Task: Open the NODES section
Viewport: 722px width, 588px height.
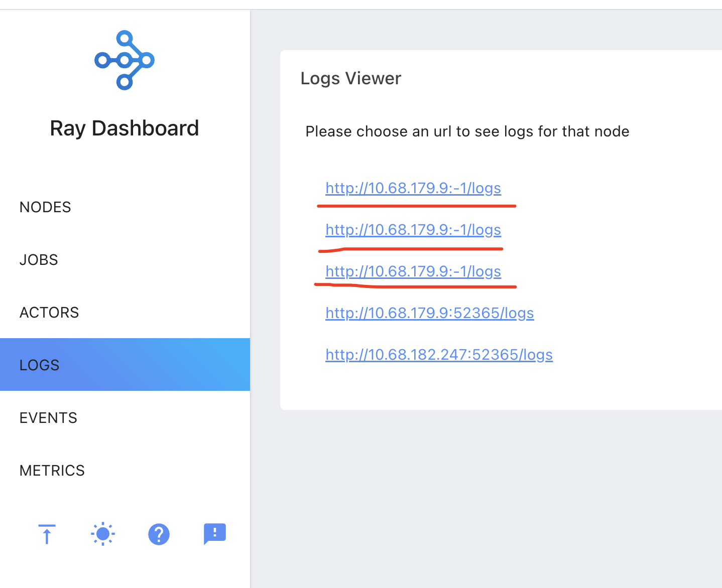Action: [x=45, y=207]
